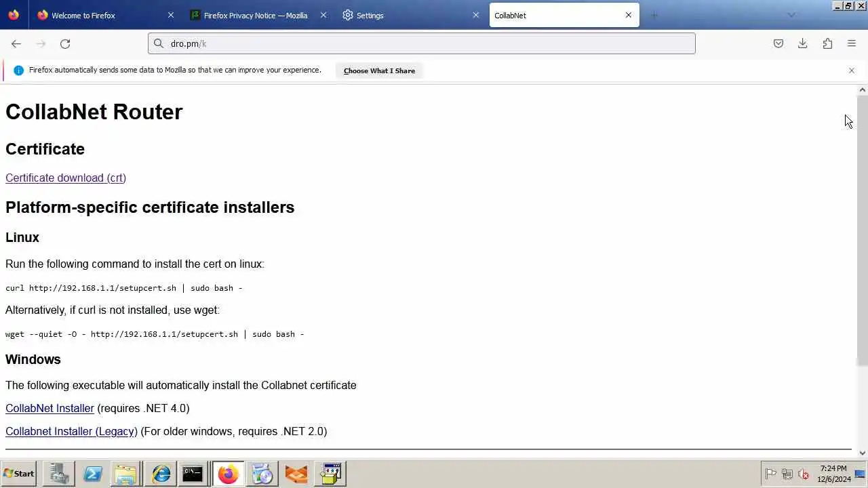
Task: Open the Command Prompt taskbar icon
Action: click(x=193, y=474)
